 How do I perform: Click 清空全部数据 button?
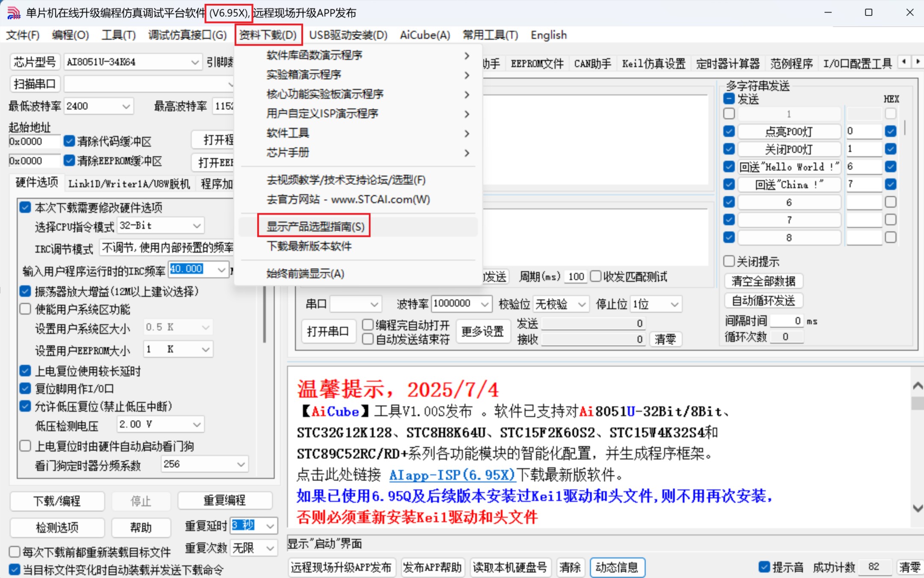click(x=764, y=281)
